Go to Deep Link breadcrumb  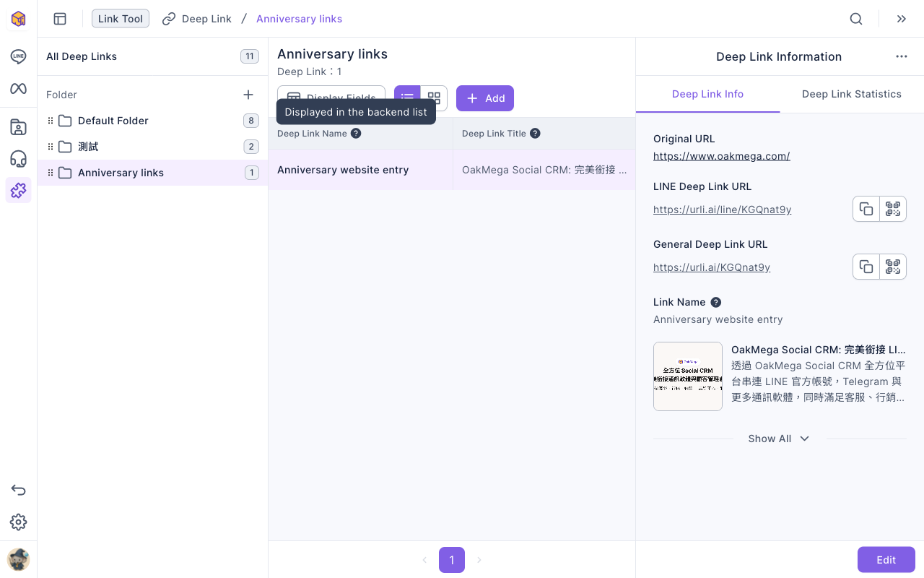point(197,19)
